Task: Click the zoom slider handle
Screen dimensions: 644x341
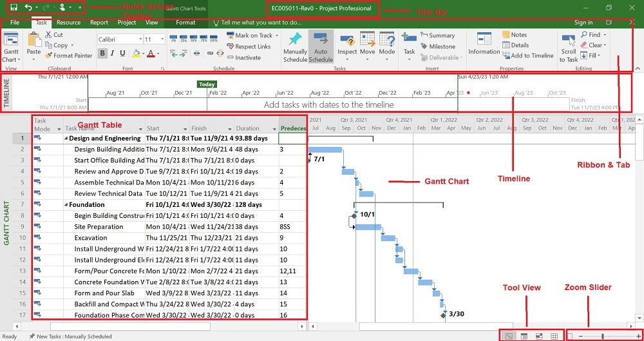Action: coord(603,336)
